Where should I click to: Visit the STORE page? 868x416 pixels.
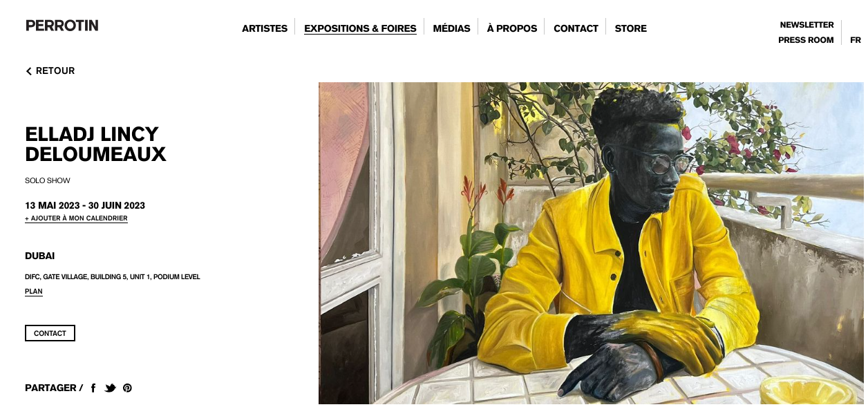631,28
